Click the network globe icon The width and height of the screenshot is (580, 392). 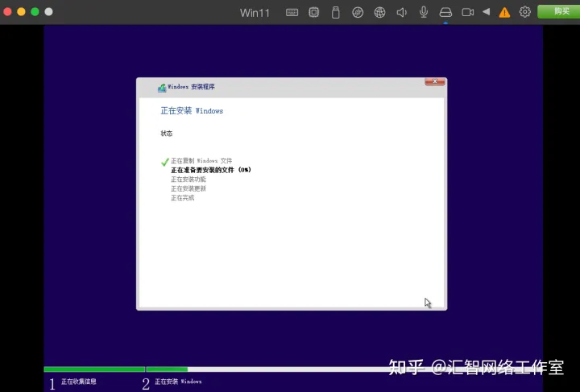[x=379, y=12]
